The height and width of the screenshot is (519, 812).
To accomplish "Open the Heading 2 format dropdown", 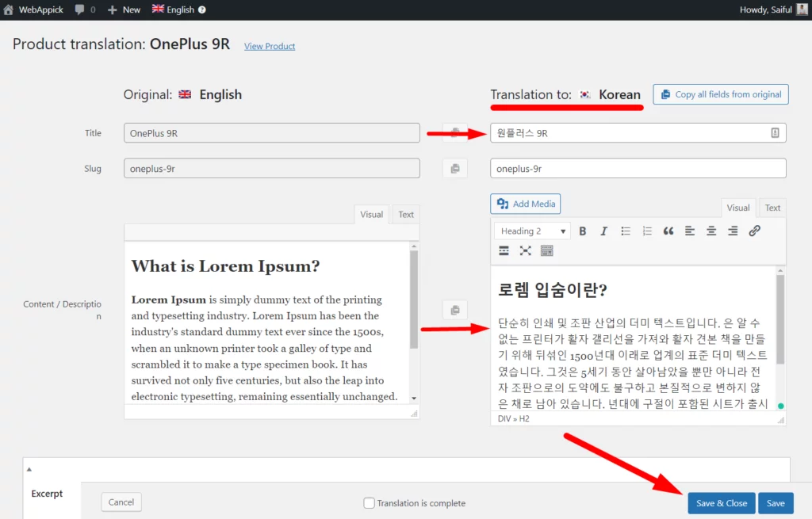I will click(532, 231).
